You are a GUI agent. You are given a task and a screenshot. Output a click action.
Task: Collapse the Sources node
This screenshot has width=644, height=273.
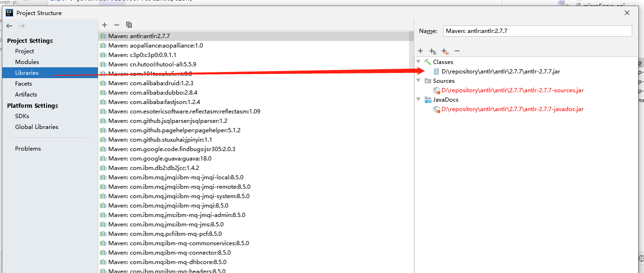point(419,80)
